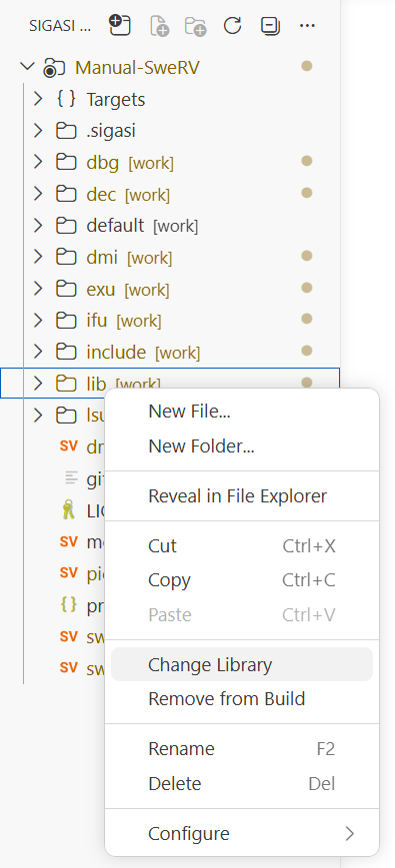395x868 pixels.
Task: Select the Manual-SweRV project label
Action: (x=137, y=68)
